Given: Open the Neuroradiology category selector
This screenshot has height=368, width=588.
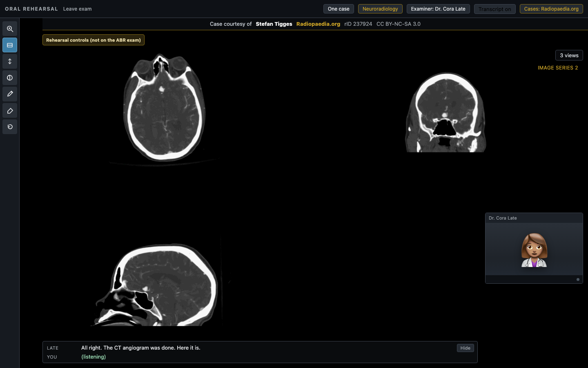Looking at the screenshot, I should 380,9.
